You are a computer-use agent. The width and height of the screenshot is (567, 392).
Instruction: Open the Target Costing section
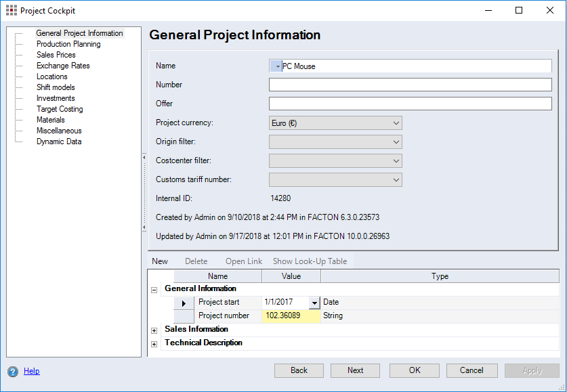[x=60, y=109]
